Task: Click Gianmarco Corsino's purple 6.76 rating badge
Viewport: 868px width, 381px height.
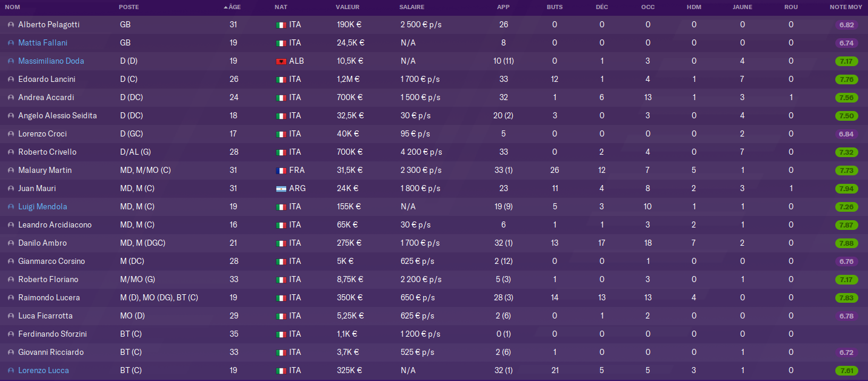Action: coord(847,261)
